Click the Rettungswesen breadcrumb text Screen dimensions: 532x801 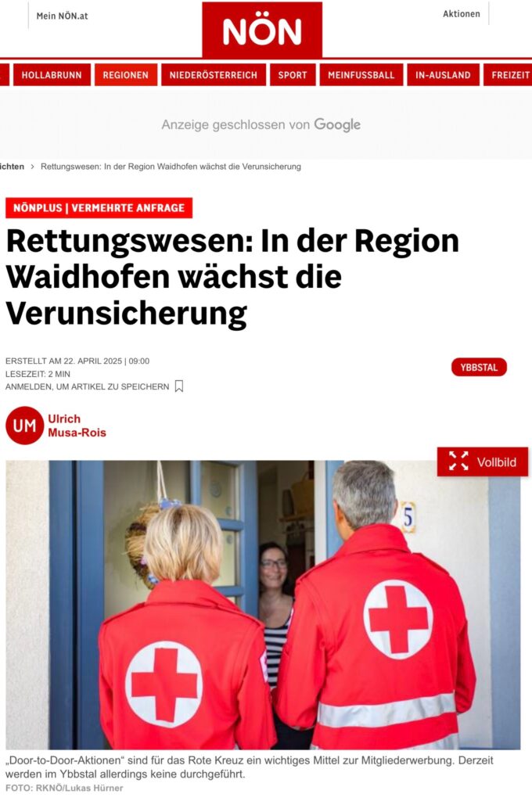coord(171,167)
